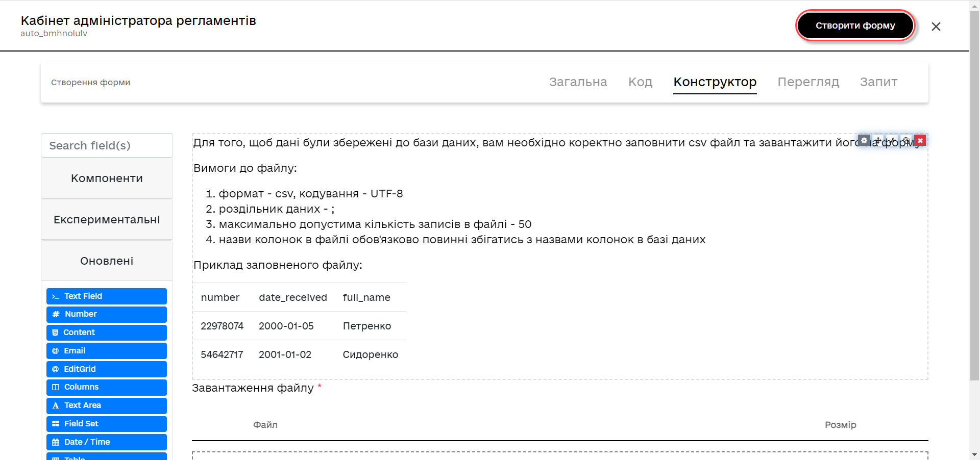Click the full_name column header

click(366, 297)
